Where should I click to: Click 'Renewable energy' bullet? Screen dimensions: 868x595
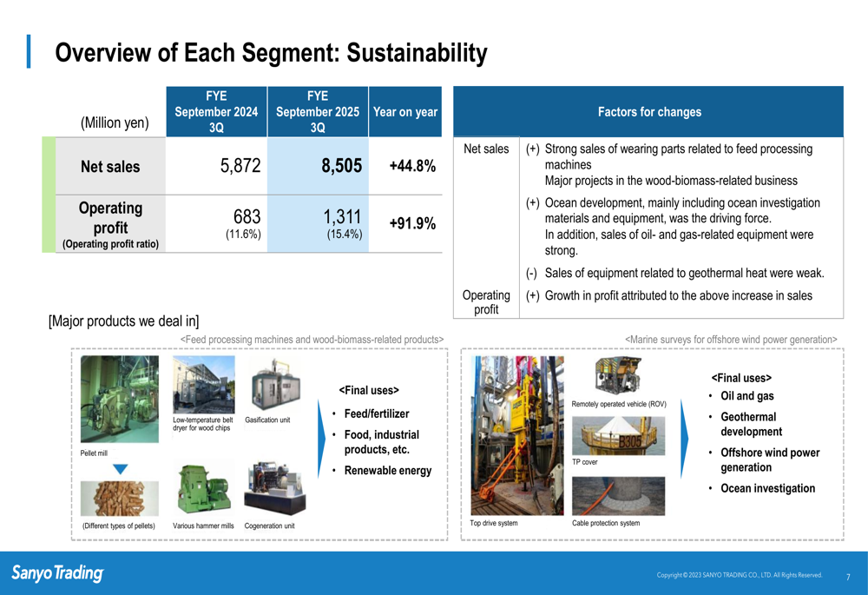tap(387, 470)
